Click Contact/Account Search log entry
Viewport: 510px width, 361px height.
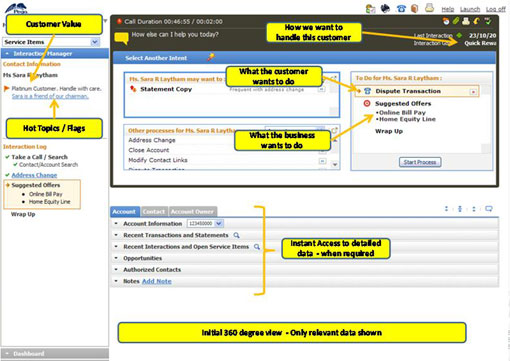click(x=48, y=165)
